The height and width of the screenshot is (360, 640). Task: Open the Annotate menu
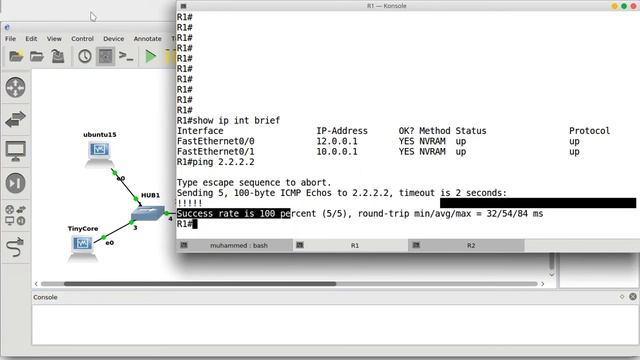(x=147, y=39)
